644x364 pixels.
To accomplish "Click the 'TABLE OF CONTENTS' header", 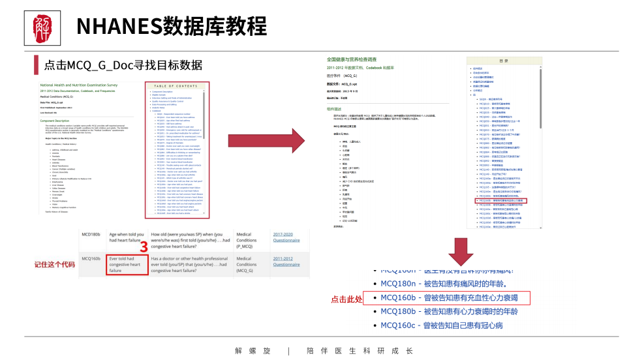I will [x=176, y=86].
